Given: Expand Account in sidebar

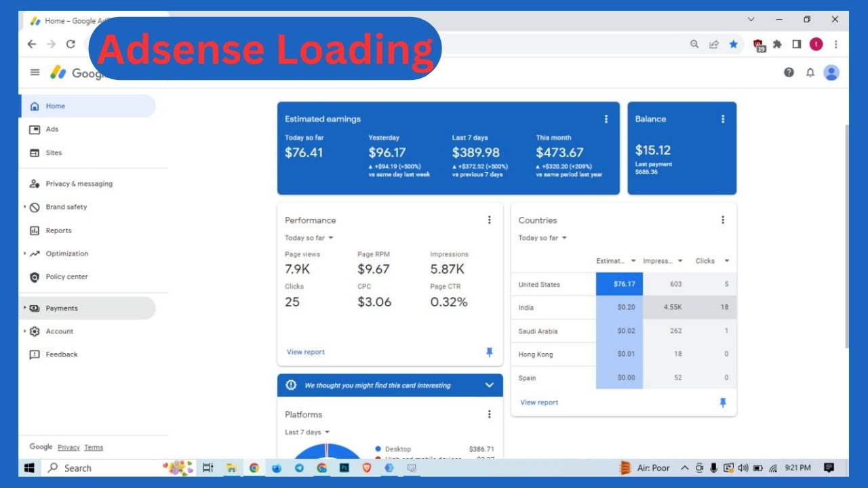Looking at the screenshot, I should 25,331.
